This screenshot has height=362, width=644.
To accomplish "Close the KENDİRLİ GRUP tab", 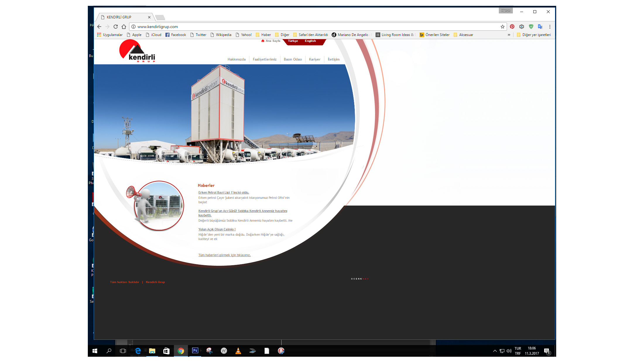I will click(149, 17).
